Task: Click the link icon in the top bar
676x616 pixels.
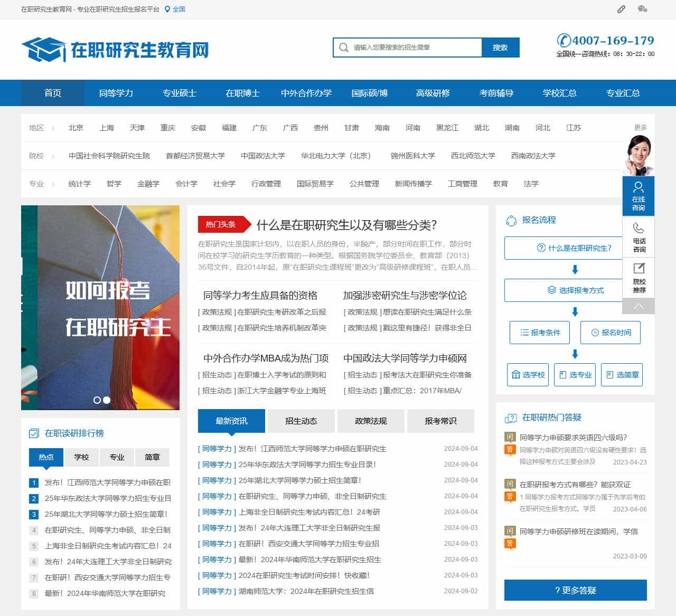Action: [621, 9]
